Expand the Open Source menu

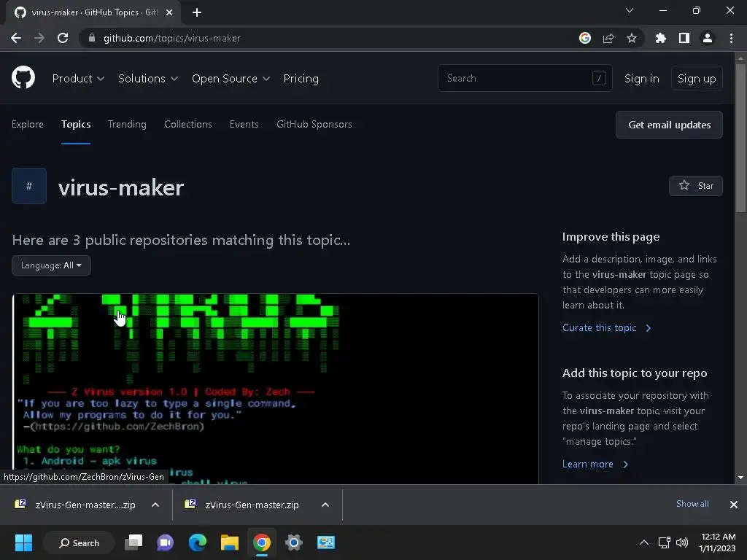tap(231, 79)
